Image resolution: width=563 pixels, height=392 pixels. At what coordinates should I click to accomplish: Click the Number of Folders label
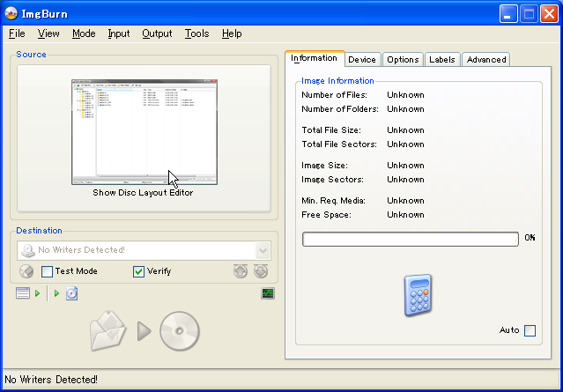tap(340, 109)
